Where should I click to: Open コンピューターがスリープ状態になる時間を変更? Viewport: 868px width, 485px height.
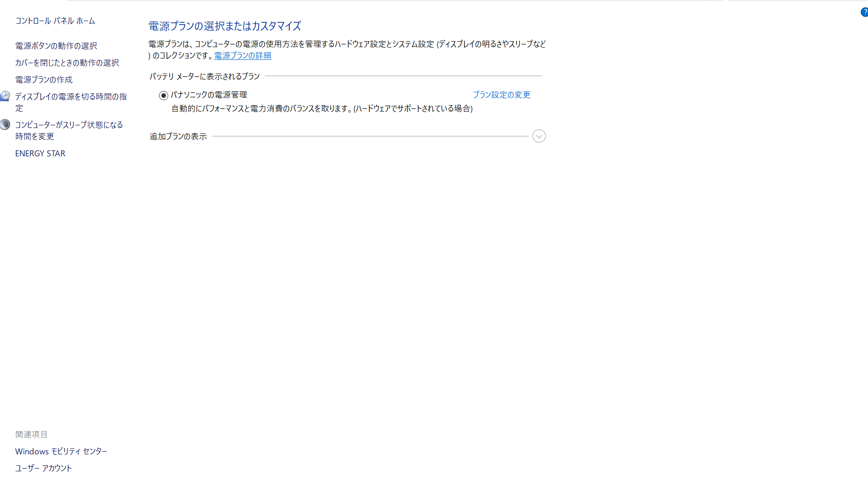coord(69,130)
